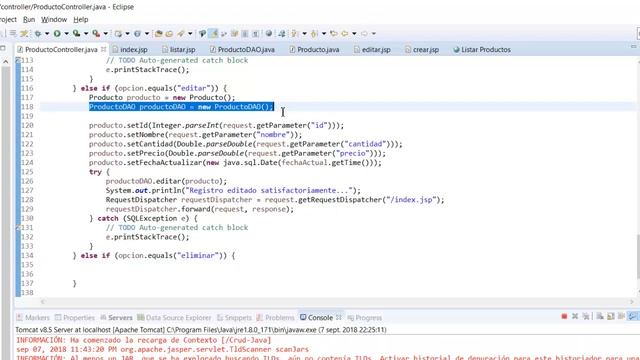Open the External Tools dropdown arrow
The height and width of the screenshot is (360, 640).
[x=105, y=33]
